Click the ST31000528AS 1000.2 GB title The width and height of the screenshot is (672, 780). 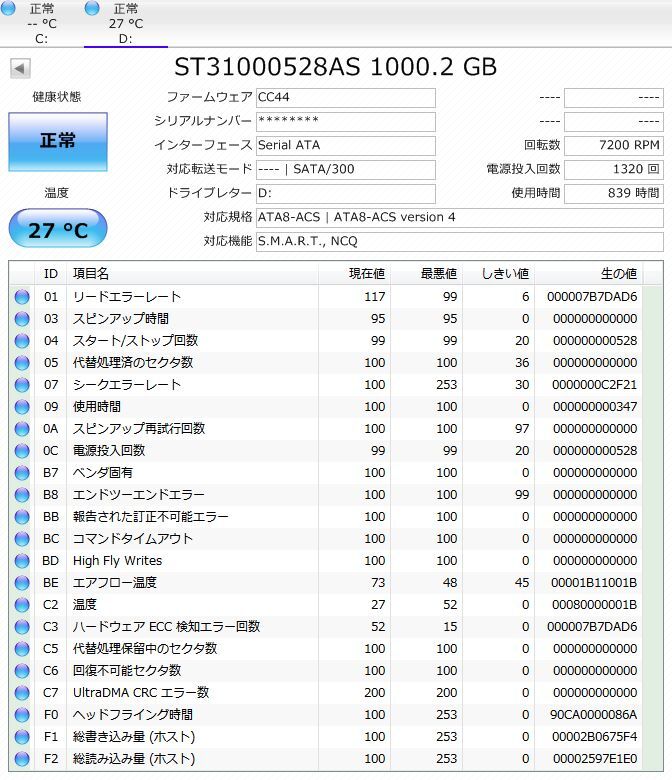point(336,67)
